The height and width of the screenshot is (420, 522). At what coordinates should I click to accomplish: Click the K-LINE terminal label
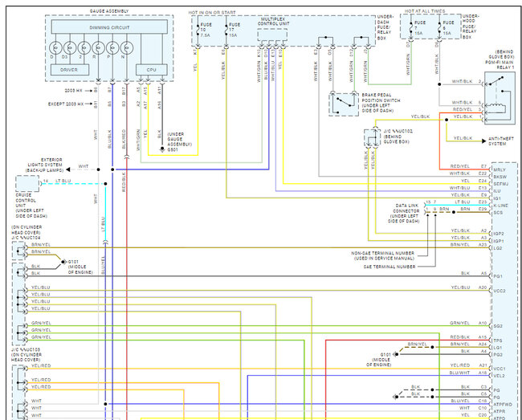coord(500,206)
